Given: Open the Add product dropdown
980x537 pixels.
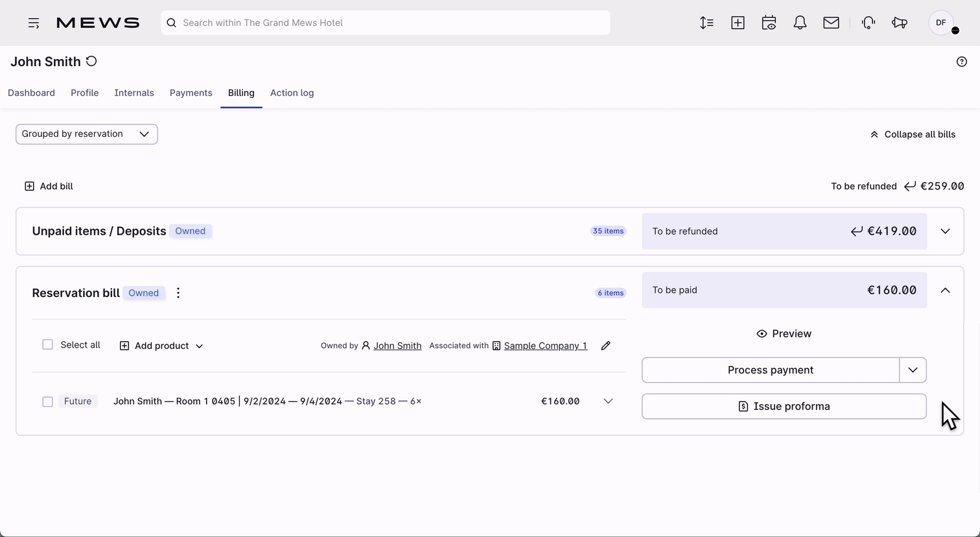Looking at the screenshot, I should 161,346.
